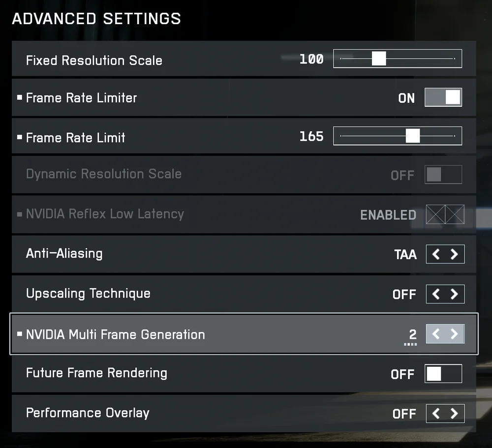This screenshot has width=492, height=448.
Task: Decrease NVIDIA Multi Frame Generation value
Action: click(x=436, y=334)
